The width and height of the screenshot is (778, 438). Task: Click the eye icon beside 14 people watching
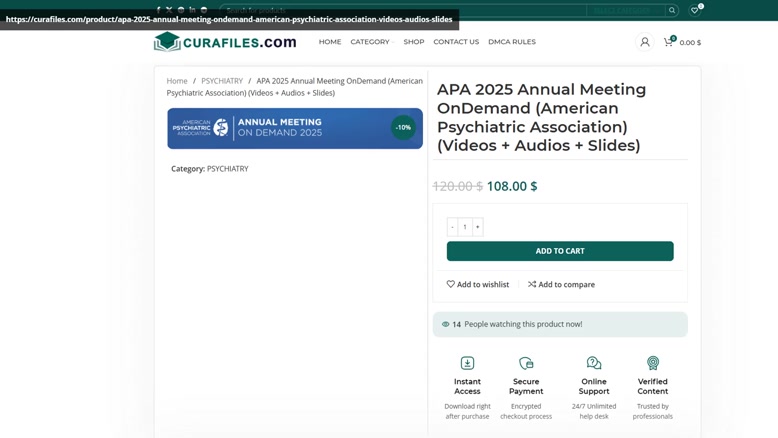446,324
